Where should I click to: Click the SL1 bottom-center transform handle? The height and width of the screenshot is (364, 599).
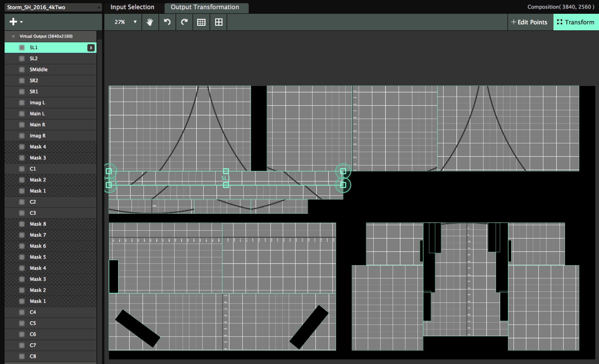225,185
